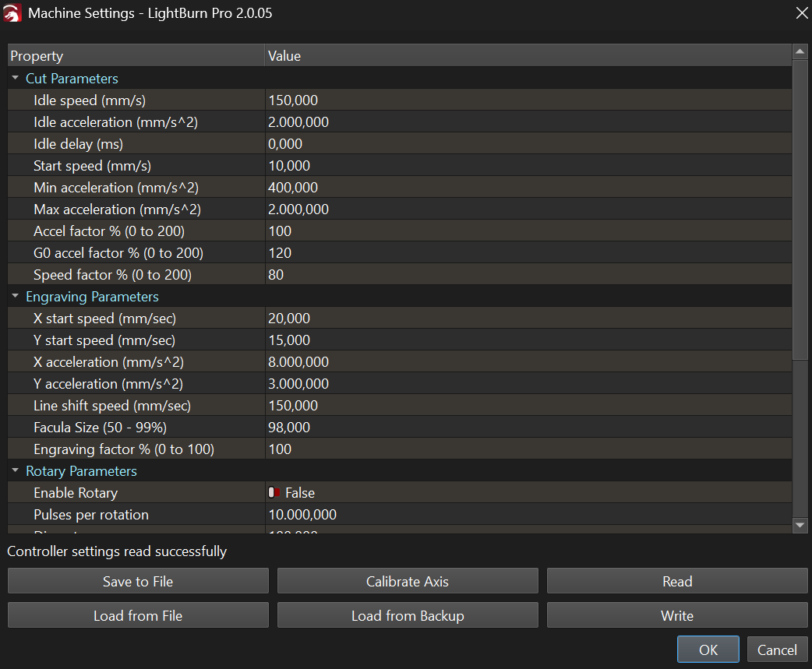Click the Property column header

coord(136,56)
